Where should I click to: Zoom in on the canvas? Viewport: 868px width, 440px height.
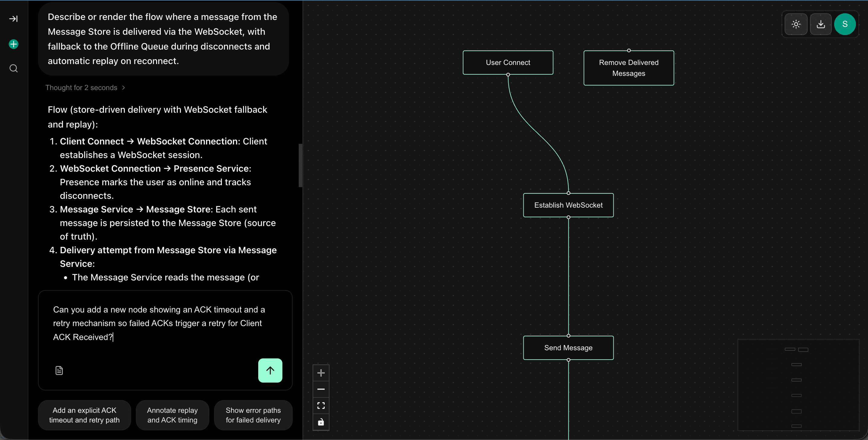[x=321, y=373]
